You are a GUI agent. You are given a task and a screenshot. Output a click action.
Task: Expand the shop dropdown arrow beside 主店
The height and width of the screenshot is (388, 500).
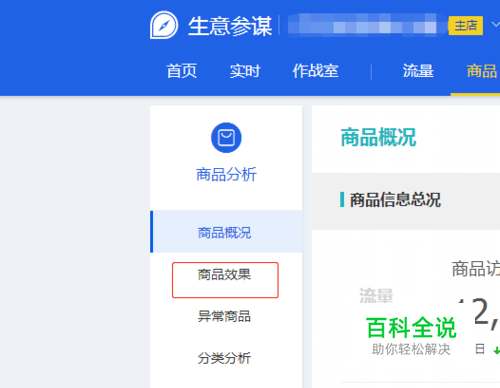495,24
